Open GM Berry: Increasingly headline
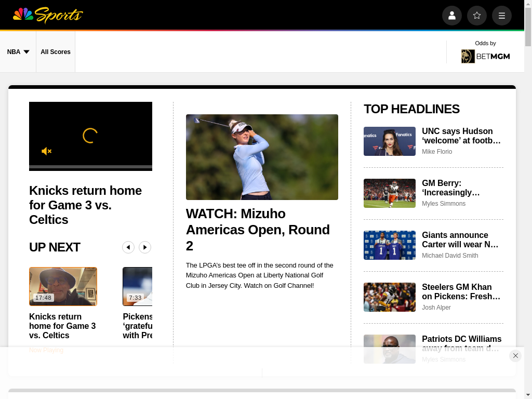The image size is (532, 399). click(x=451, y=188)
